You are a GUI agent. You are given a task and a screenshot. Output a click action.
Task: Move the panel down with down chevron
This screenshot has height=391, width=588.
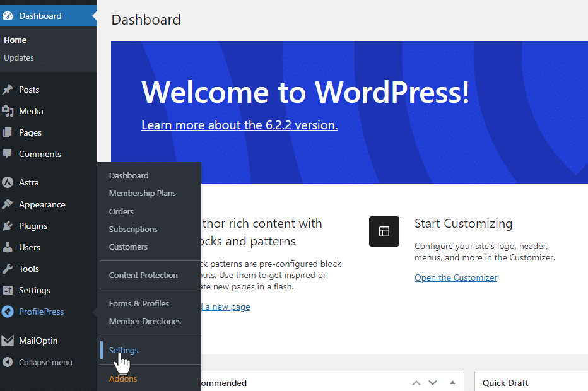point(433,383)
